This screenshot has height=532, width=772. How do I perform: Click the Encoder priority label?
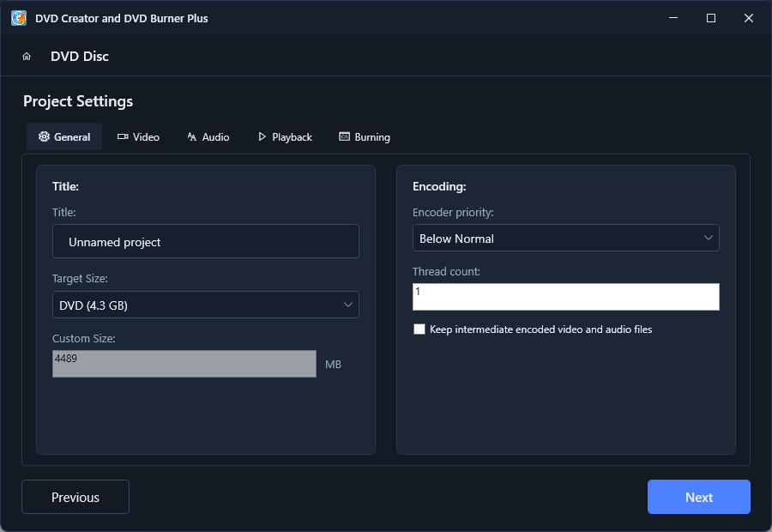click(x=453, y=212)
